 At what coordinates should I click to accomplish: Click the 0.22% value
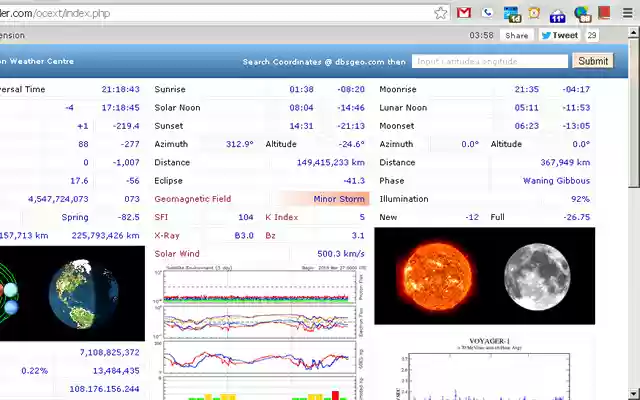(x=35, y=371)
